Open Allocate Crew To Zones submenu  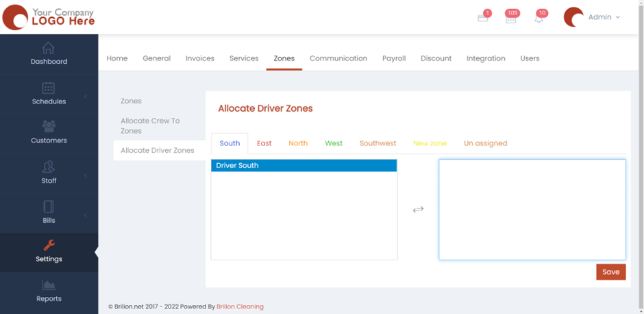click(x=150, y=125)
